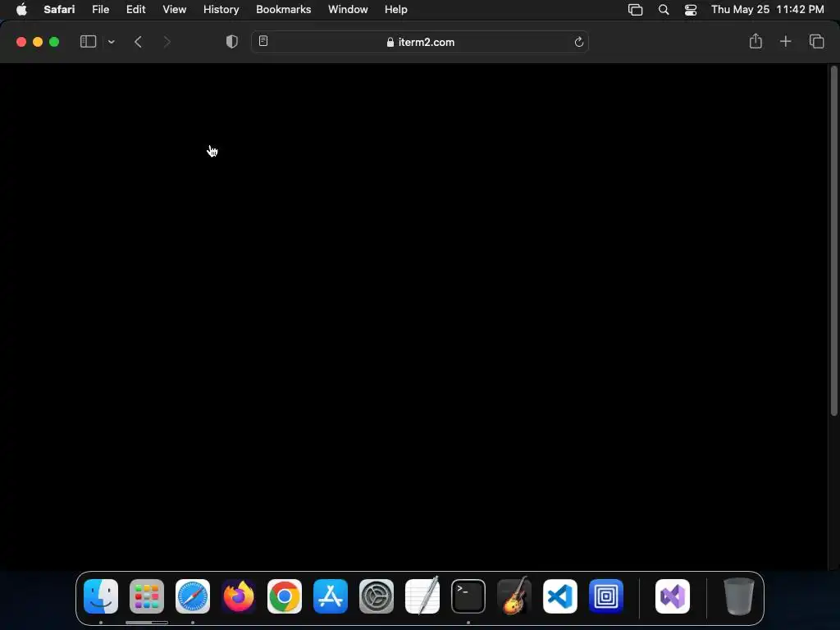Open Finder from the Dock

click(101, 596)
